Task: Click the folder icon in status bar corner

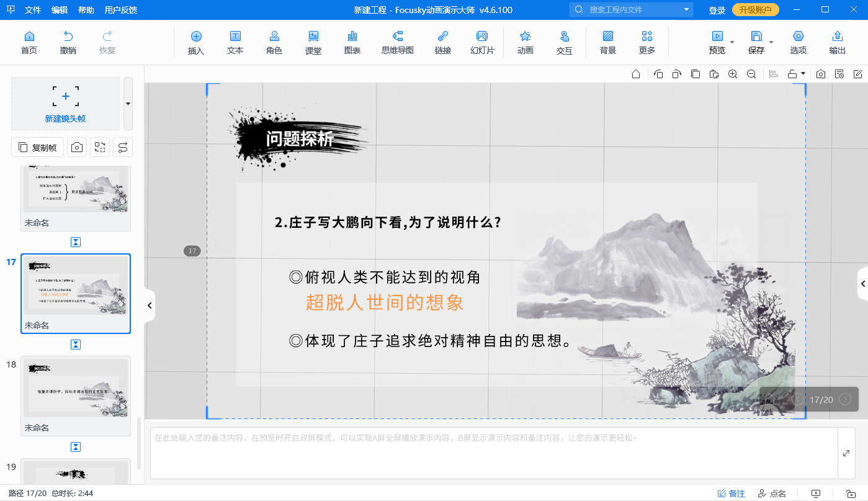Action: 851,494
